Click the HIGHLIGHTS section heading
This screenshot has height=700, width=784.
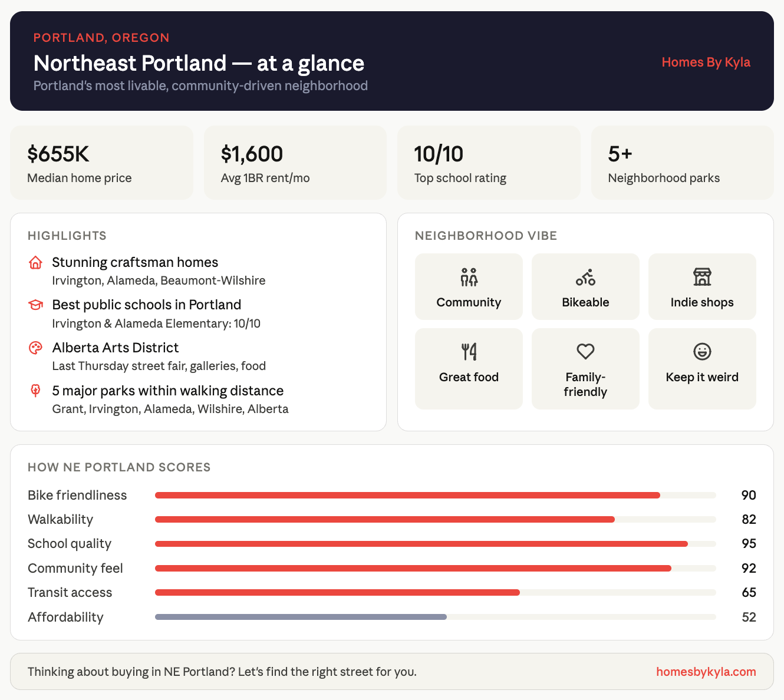pyautogui.click(x=67, y=236)
